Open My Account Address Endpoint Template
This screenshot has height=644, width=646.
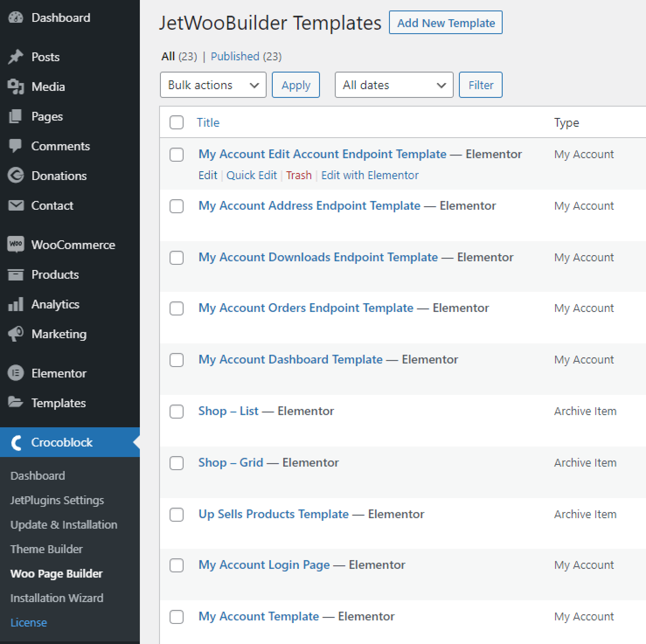click(309, 205)
